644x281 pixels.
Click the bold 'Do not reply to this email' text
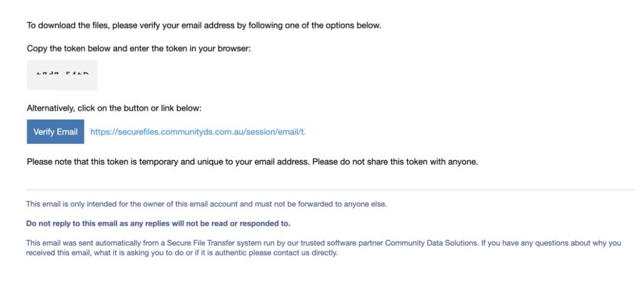coord(158,224)
